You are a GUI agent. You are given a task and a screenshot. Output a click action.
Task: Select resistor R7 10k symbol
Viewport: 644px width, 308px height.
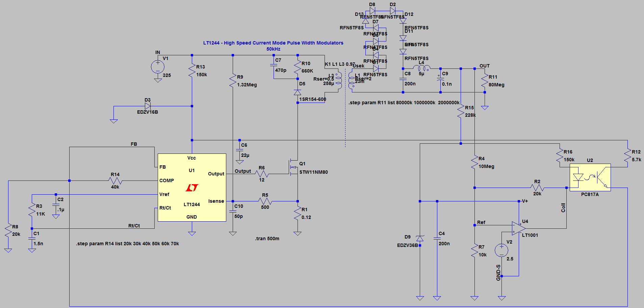point(474,251)
